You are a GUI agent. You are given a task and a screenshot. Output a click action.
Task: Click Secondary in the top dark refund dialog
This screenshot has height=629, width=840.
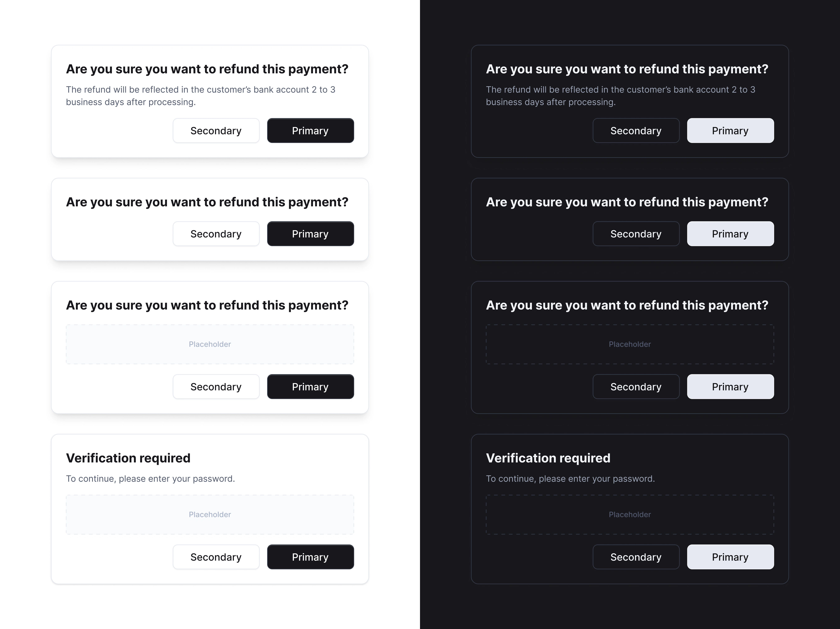click(x=636, y=131)
